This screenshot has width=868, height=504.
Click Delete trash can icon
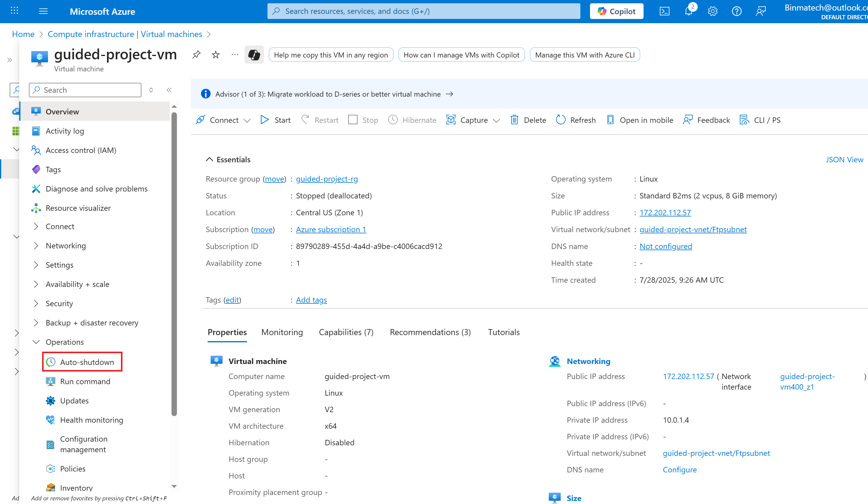pyautogui.click(x=514, y=120)
